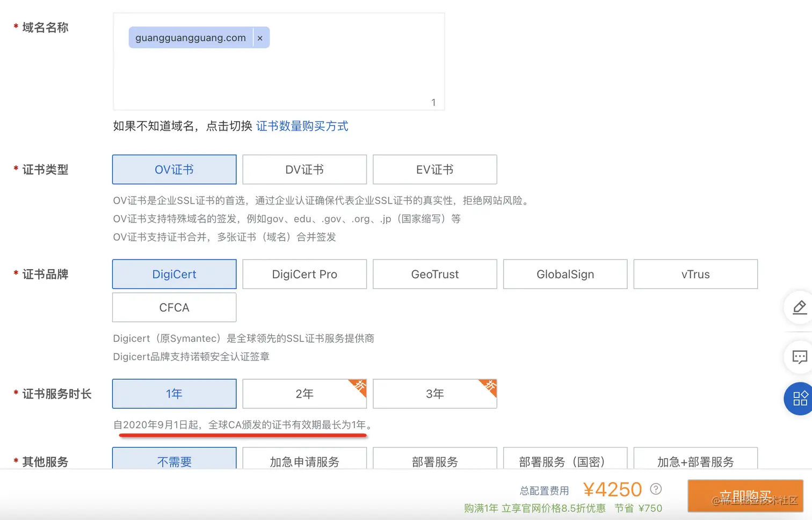The width and height of the screenshot is (812, 520).
Task: Click the 其他服务 field label
Action: click(45, 462)
